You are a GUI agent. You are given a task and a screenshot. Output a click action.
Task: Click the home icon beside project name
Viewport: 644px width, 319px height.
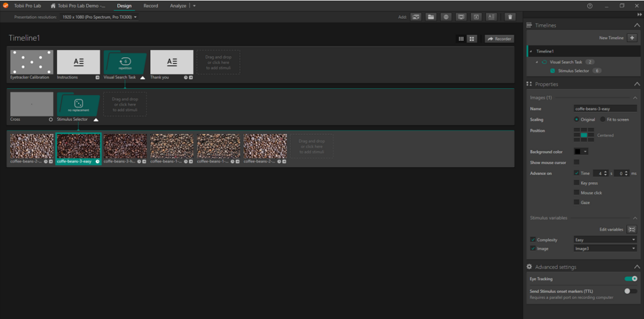tap(53, 6)
